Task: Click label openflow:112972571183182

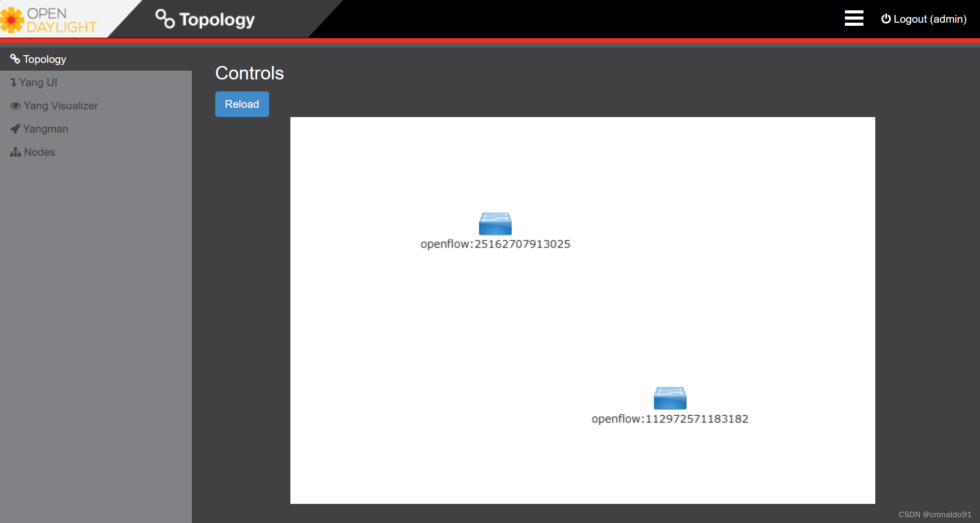Action: 670,419
